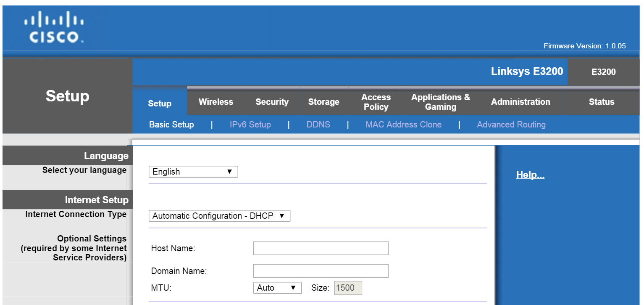
Task: Expand the English language dropdown
Action: [x=193, y=172]
